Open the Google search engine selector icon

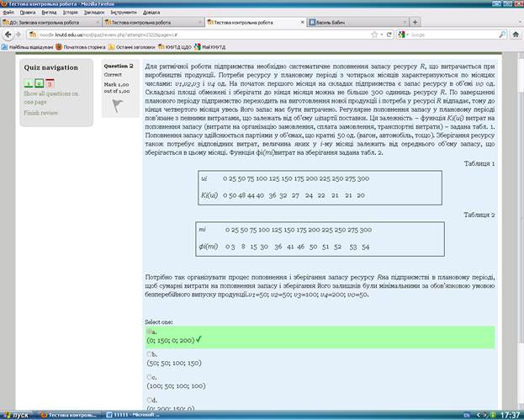coord(402,35)
